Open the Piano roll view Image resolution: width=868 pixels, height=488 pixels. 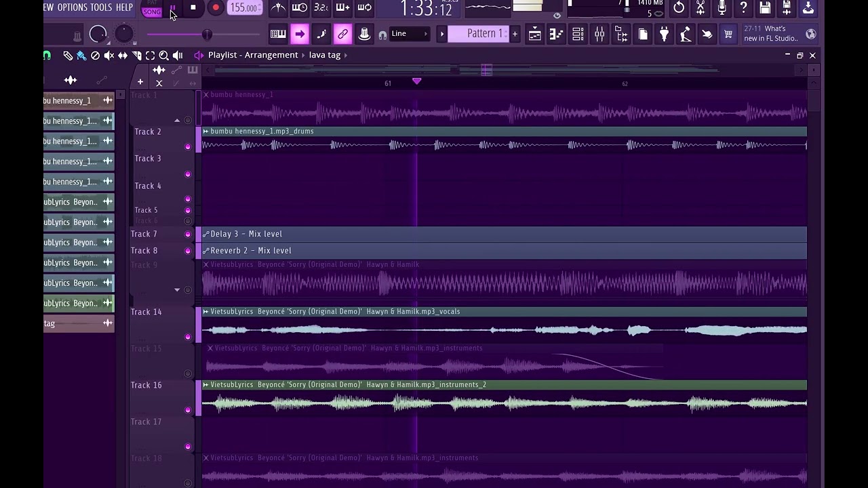click(x=556, y=34)
